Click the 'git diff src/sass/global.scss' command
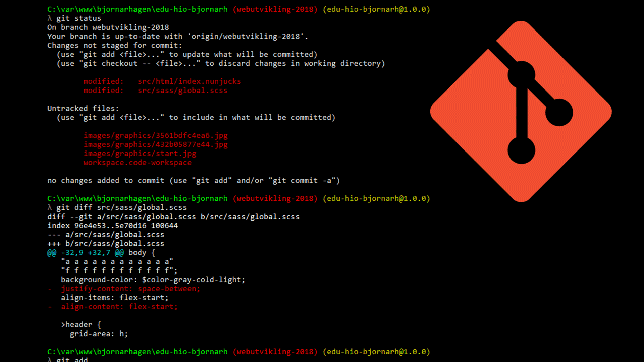 point(121,208)
